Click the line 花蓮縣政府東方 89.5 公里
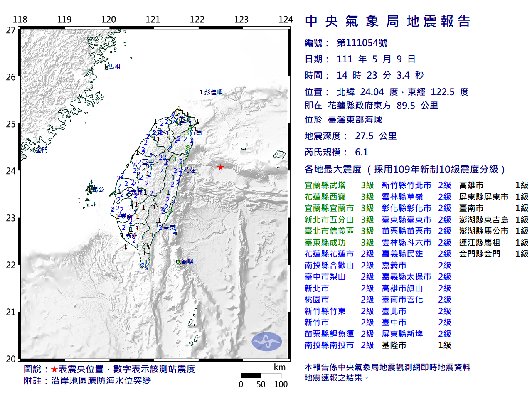 pos(383,106)
